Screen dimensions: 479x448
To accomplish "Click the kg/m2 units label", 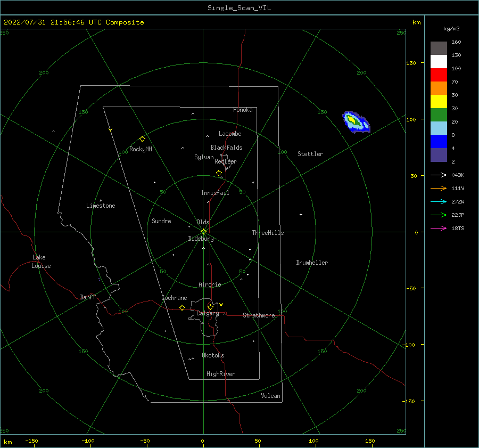I will 451,29.
